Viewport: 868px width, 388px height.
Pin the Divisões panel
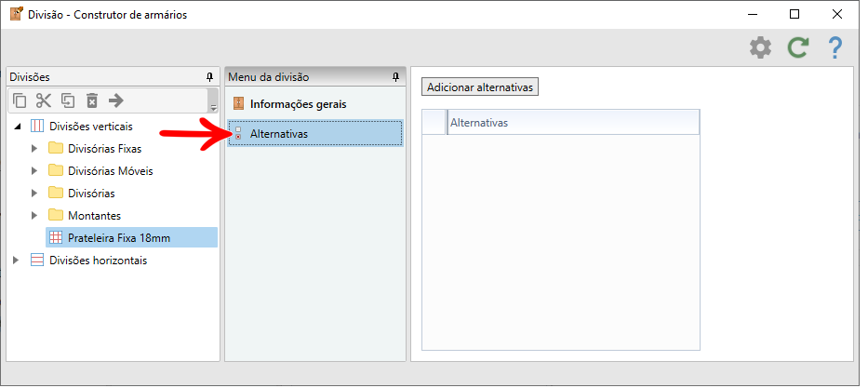point(210,77)
